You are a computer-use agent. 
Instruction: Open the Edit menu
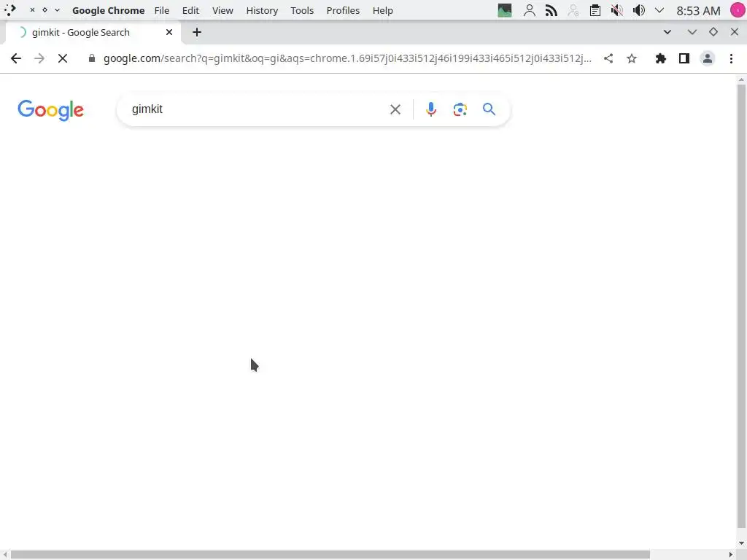click(x=190, y=10)
